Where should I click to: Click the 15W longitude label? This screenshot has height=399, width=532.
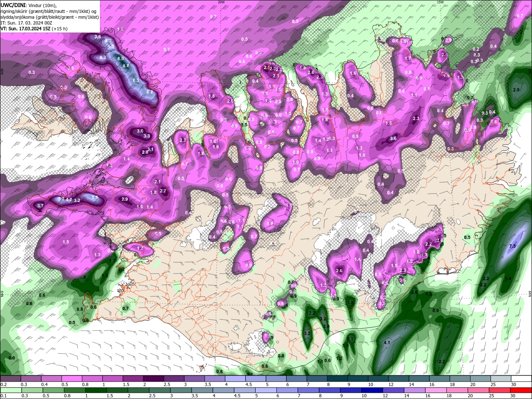[x=440, y=2]
